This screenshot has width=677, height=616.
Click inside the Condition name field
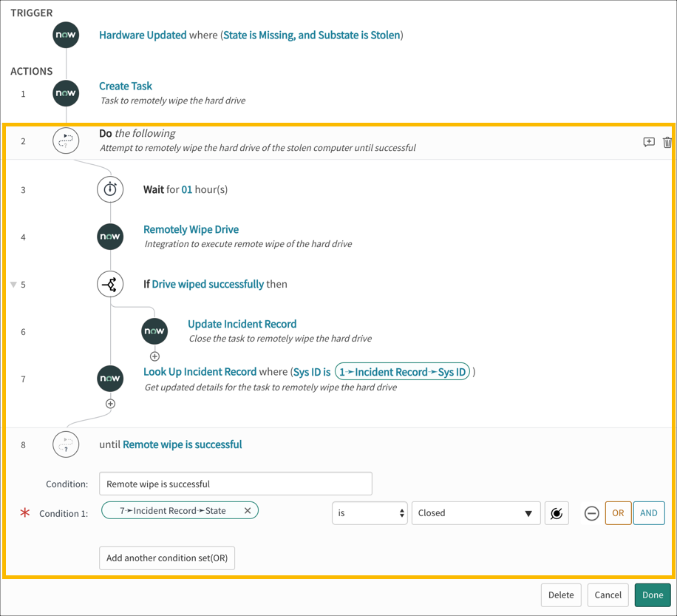[x=235, y=483]
